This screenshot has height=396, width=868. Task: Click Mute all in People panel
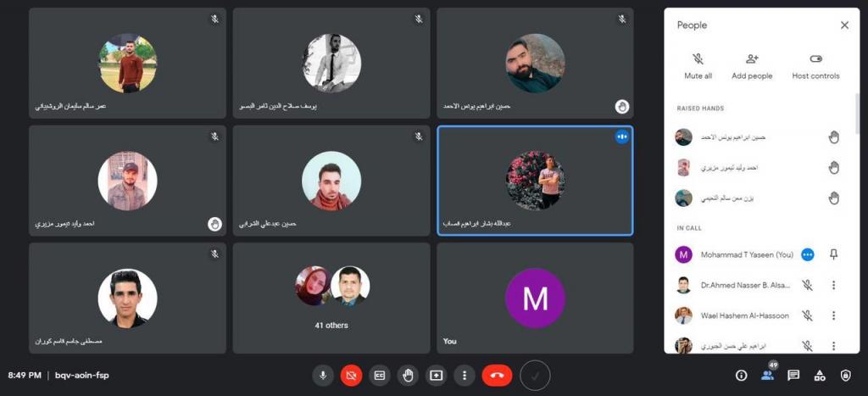(698, 66)
